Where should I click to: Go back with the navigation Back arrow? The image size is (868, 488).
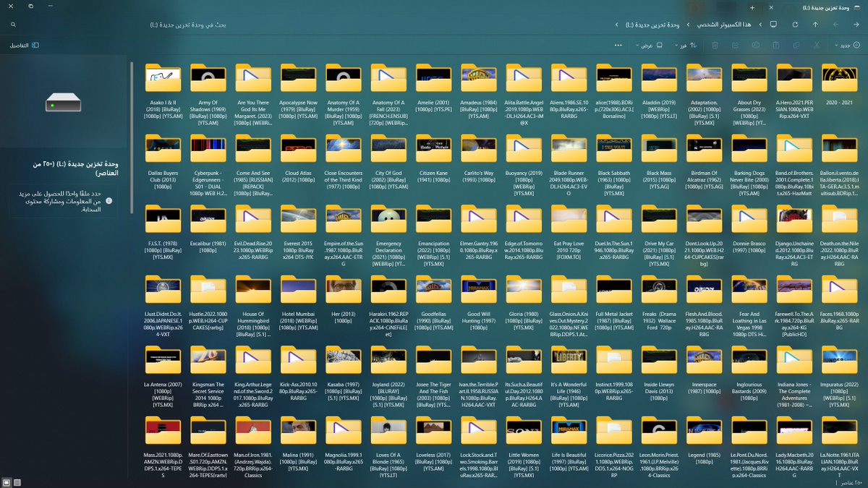click(x=856, y=25)
